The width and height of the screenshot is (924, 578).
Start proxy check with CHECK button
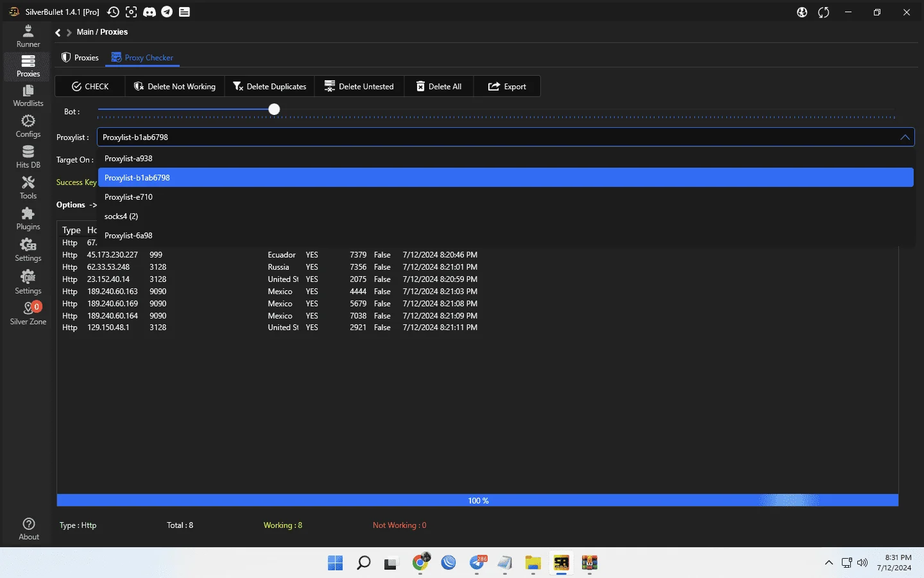pos(90,86)
